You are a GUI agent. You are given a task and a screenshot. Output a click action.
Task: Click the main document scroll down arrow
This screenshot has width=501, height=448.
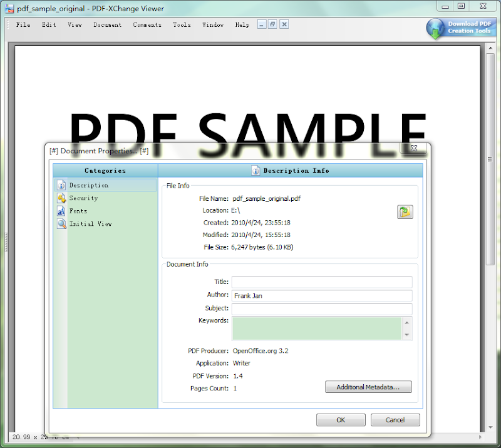click(490, 427)
